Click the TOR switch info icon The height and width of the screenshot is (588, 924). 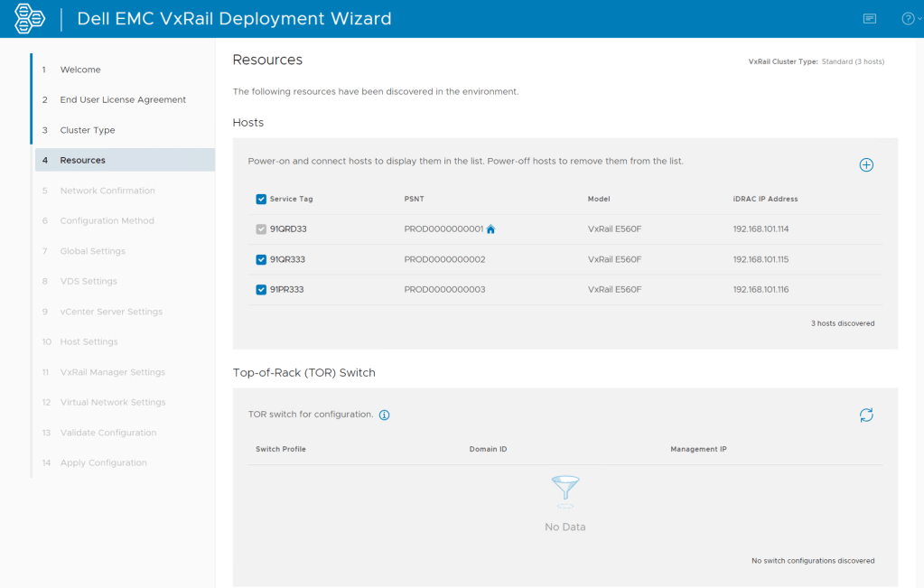tap(384, 415)
